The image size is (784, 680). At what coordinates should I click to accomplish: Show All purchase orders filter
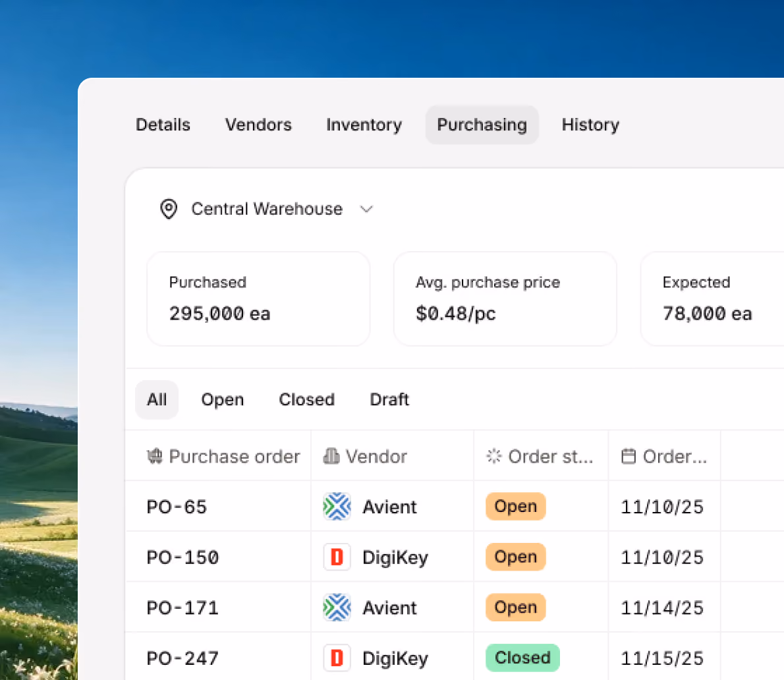click(x=157, y=399)
